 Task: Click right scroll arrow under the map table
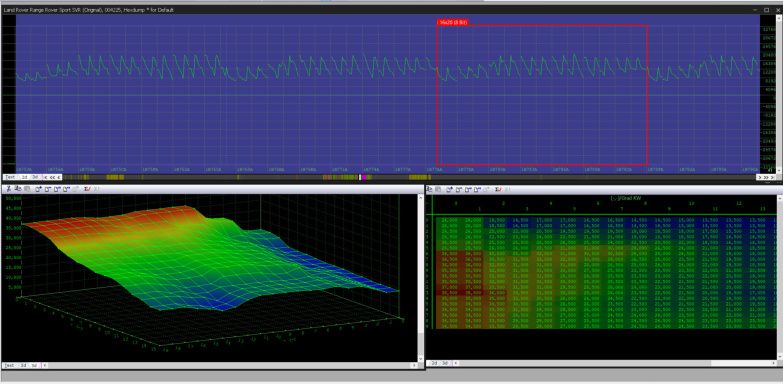click(774, 363)
